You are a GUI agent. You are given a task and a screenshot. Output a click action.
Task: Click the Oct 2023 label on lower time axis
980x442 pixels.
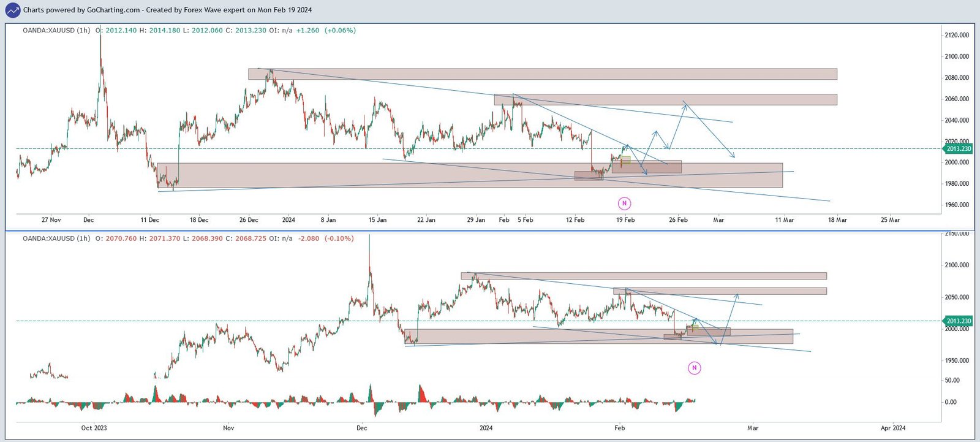[94, 428]
